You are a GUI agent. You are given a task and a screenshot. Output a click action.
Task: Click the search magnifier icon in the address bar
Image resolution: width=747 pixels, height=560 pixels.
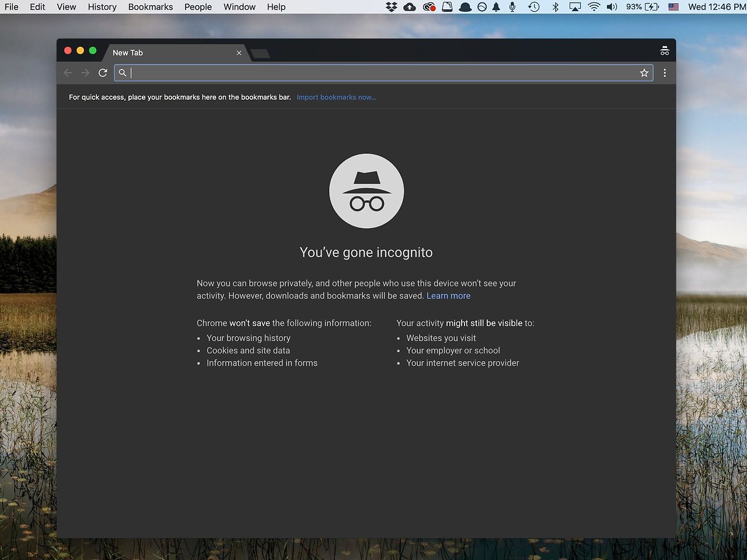(123, 73)
